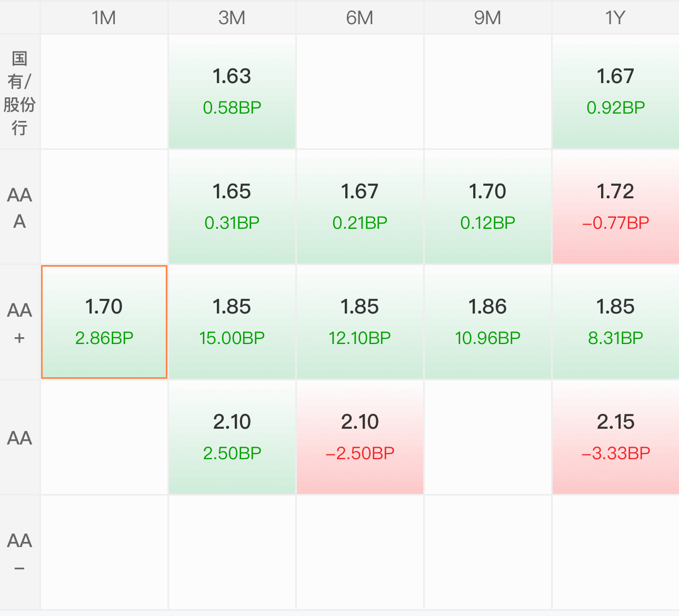Select the 3M column header
The height and width of the screenshot is (616, 679).
pyautogui.click(x=232, y=18)
